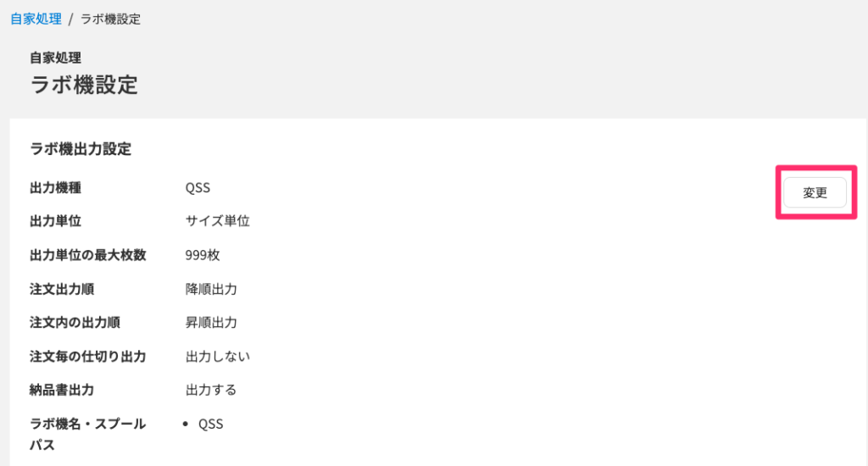Click the 降順出力 value
The width and height of the screenshot is (868, 466).
pyautogui.click(x=211, y=289)
